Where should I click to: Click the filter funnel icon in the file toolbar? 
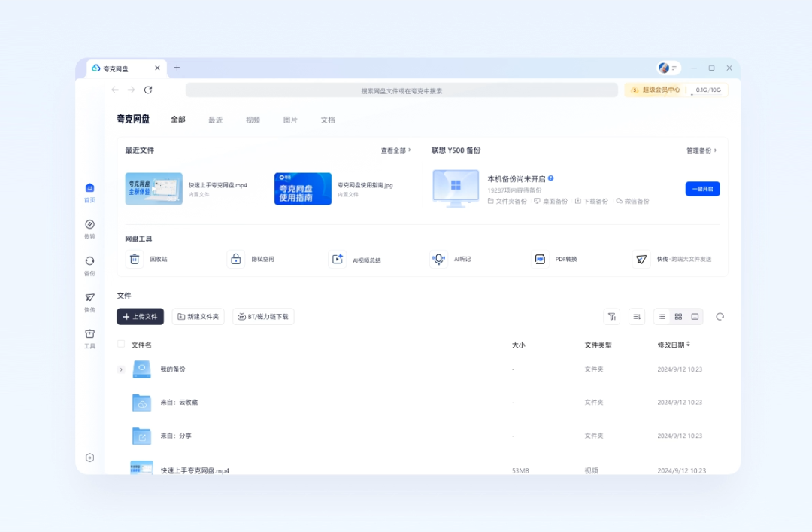611,316
